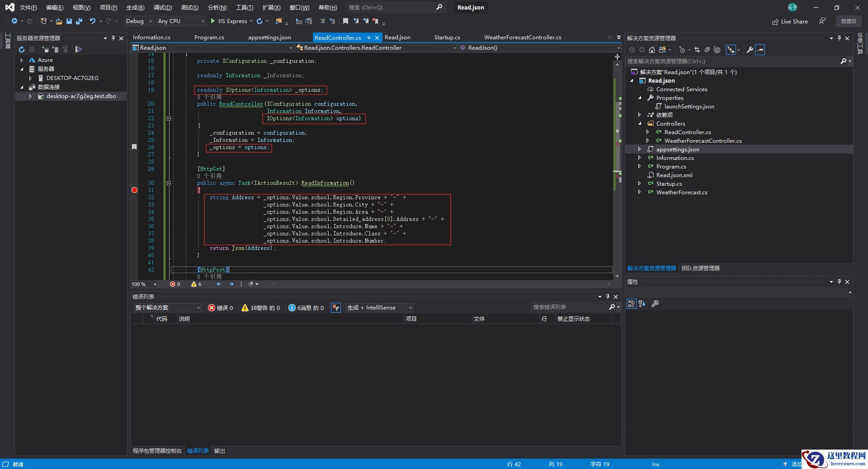Refresh the Server Explorer panel

point(21,49)
